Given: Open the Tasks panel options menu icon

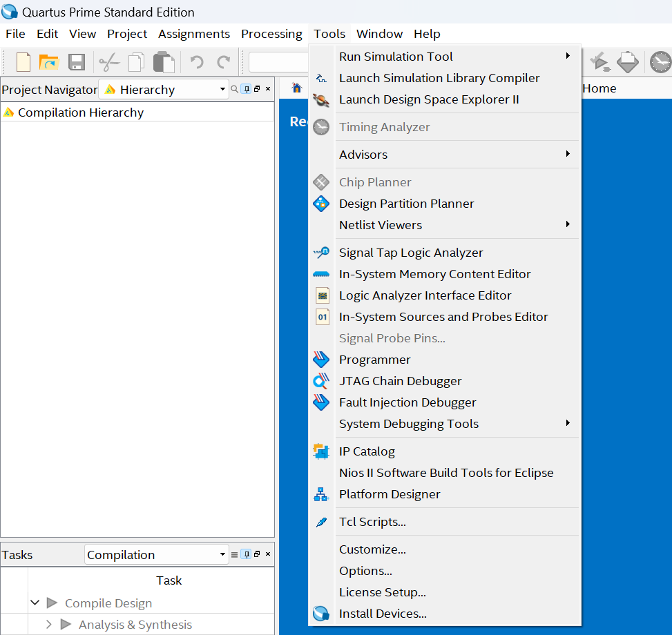Looking at the screenshot, I should (234, 554).
